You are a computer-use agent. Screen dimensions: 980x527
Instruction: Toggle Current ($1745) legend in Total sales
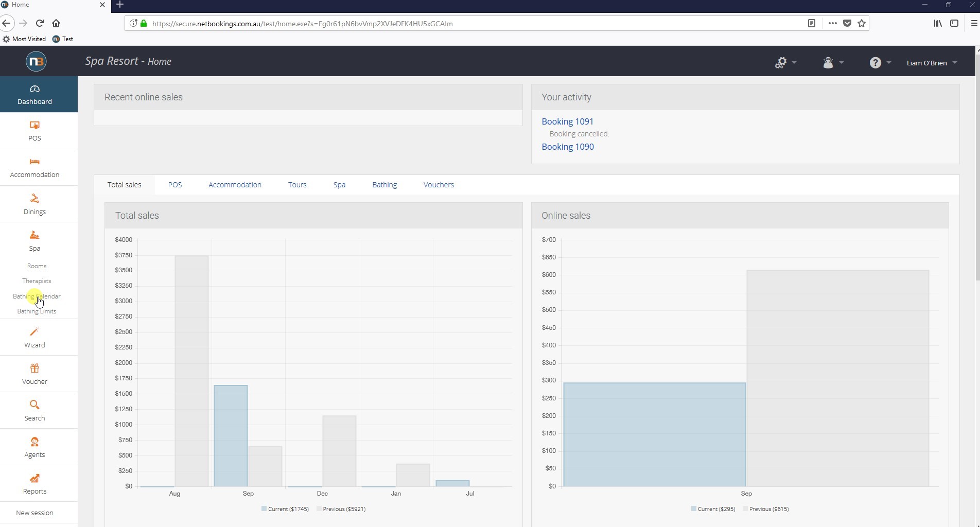[x=285, y=509]
